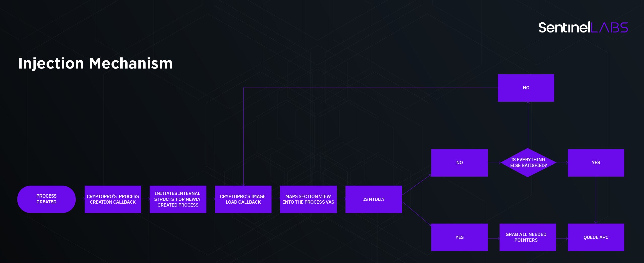Click vertical connector above Queue APC

(x=596, y=200)
